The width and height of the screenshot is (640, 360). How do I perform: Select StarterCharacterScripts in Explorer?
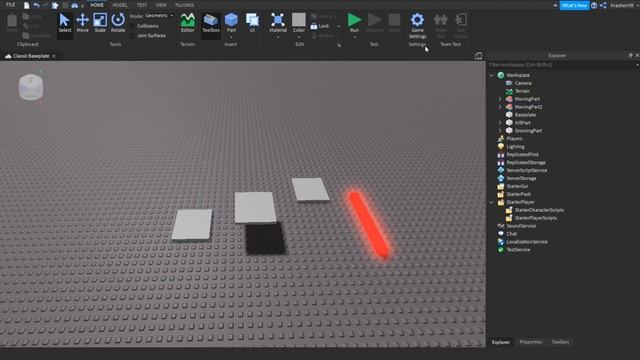point(539,210)
